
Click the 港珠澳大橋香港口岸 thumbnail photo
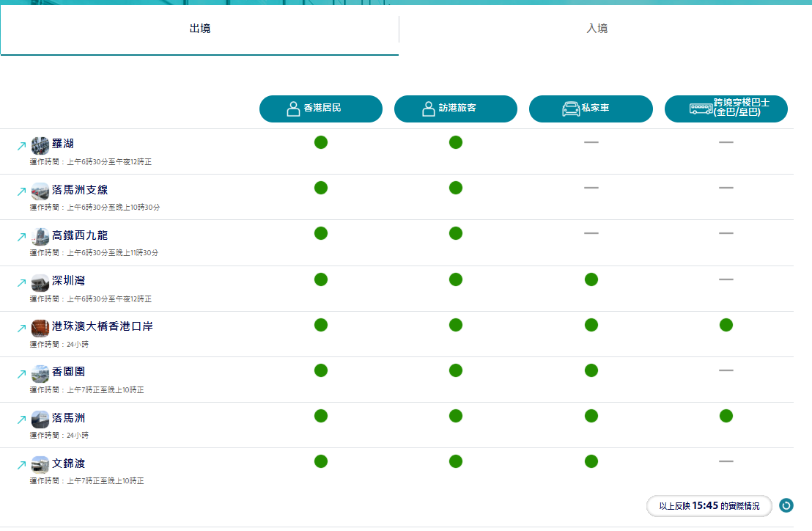click(40, 327)
